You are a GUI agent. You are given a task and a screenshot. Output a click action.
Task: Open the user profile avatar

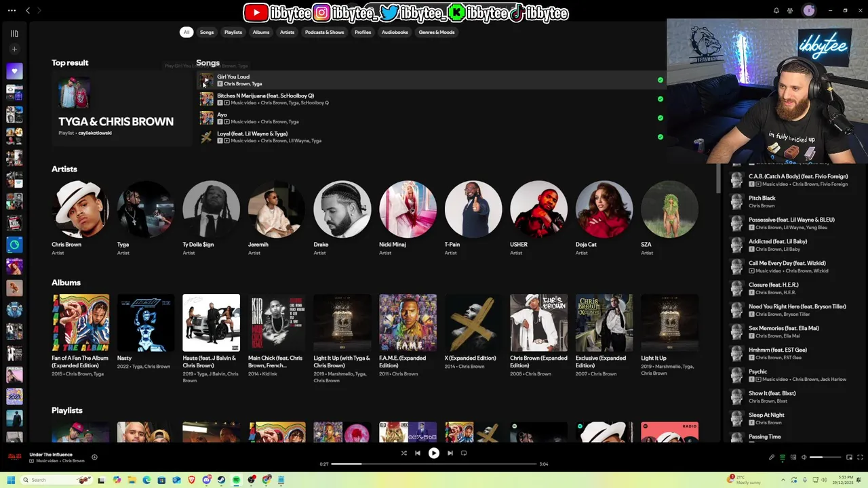(808, 10)
